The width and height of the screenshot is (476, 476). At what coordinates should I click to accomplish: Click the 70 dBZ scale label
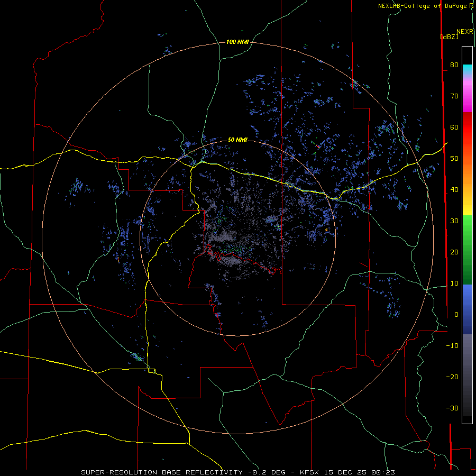pyautogui.click(x=454, y=96)
